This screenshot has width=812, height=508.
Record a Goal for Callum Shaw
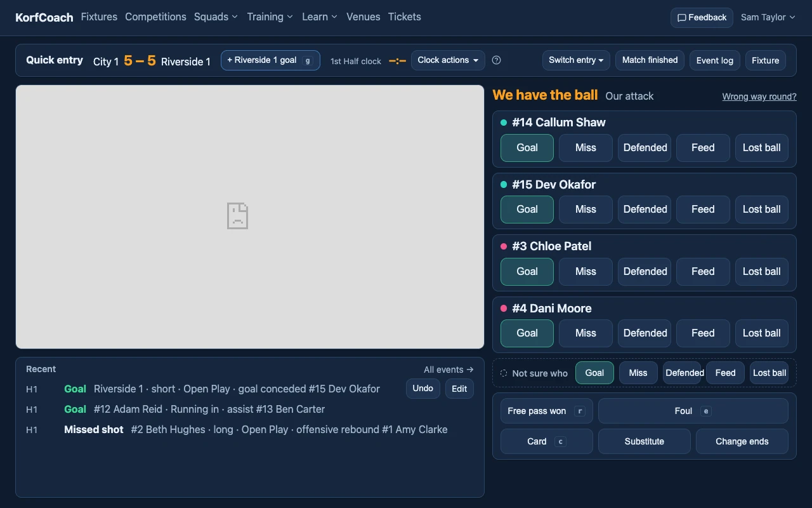point(527,148)
